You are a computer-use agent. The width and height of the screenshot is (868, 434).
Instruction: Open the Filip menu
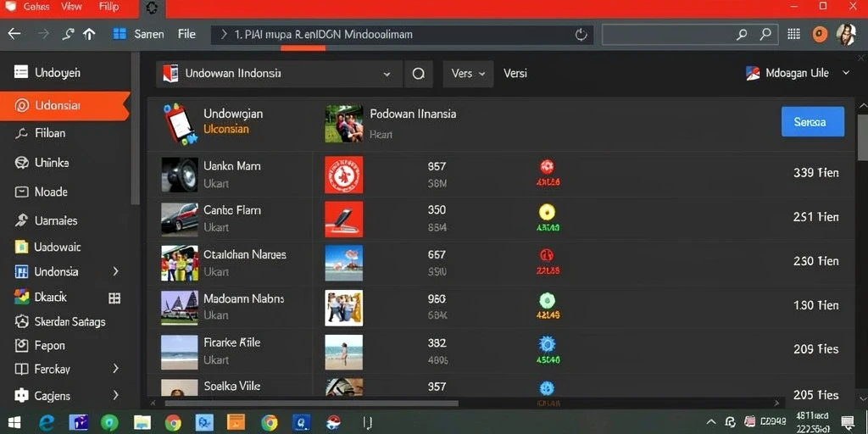point(108,7)
